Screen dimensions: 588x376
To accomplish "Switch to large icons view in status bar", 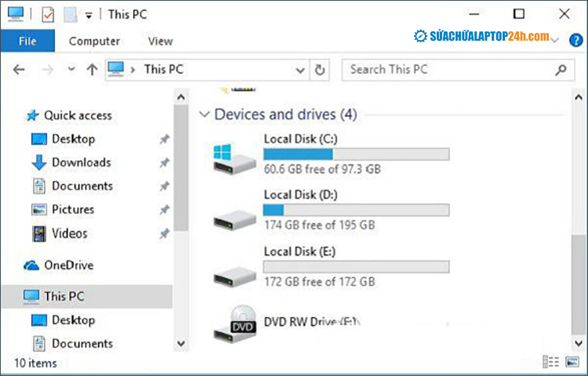I will 572,362.
